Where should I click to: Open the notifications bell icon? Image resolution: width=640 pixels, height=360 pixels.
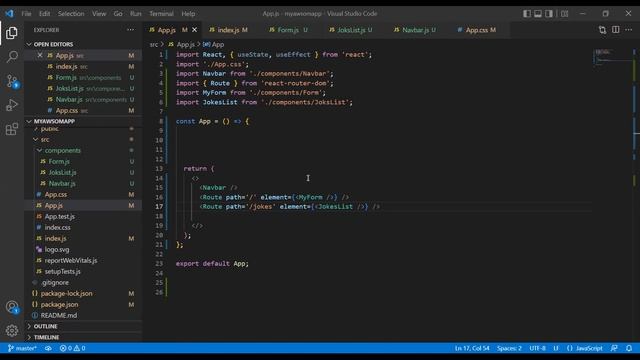tap(629, 348)
